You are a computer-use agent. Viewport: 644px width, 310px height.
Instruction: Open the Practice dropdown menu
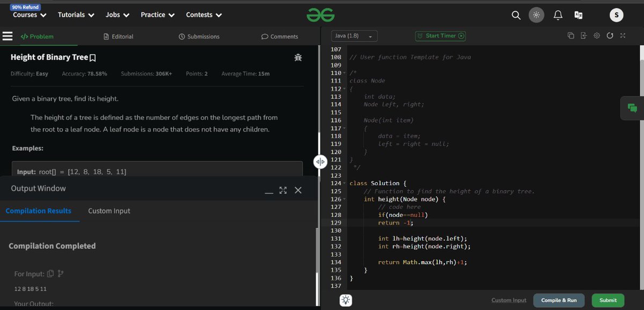click(158, 15)
